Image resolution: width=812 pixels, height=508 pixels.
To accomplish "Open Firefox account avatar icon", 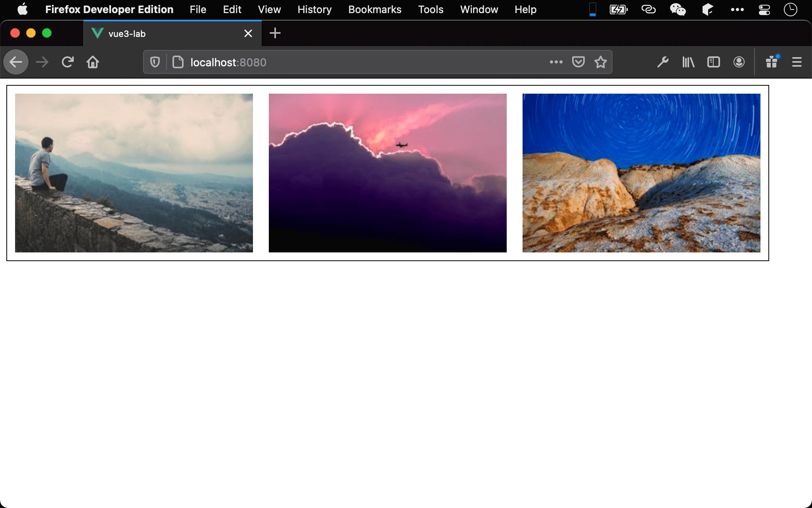I will 739,62.
